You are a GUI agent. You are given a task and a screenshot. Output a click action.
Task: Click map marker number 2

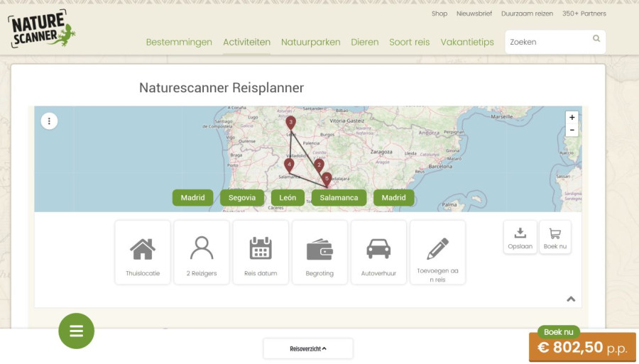(319, 166)
